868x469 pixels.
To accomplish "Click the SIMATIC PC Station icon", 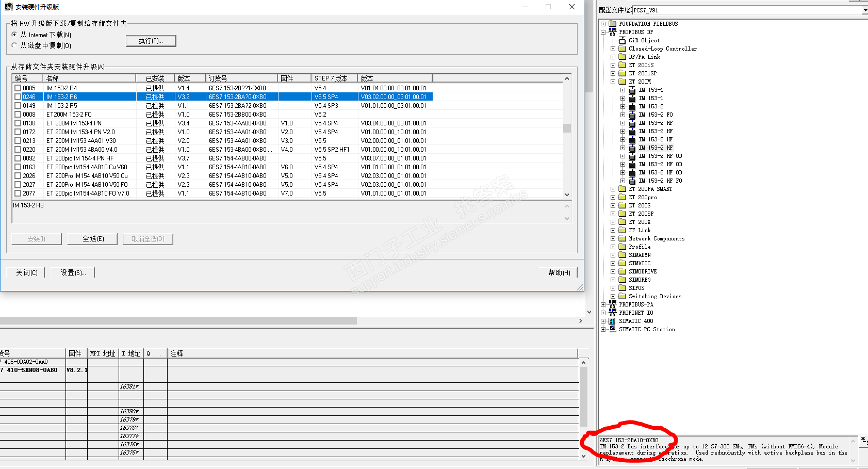I will (x=612, y=329).
